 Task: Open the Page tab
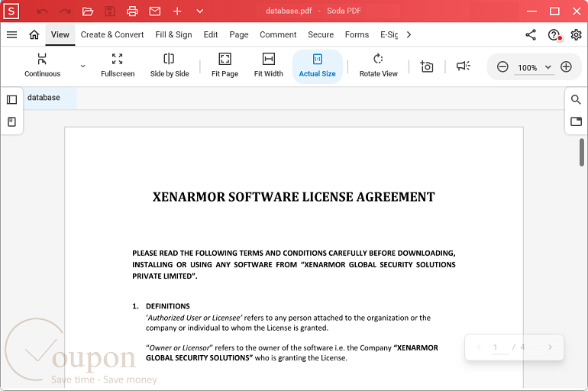(239, 34)
